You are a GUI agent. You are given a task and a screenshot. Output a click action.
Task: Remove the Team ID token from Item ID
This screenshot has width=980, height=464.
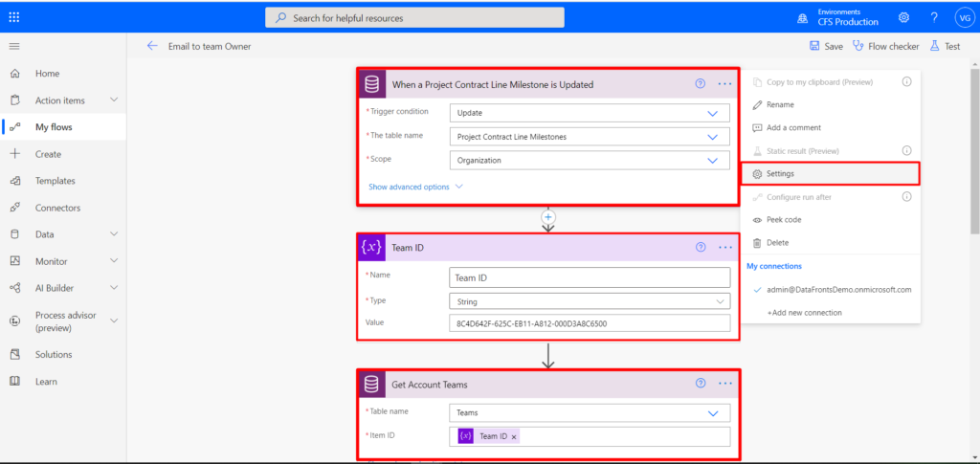click(514, 437)
